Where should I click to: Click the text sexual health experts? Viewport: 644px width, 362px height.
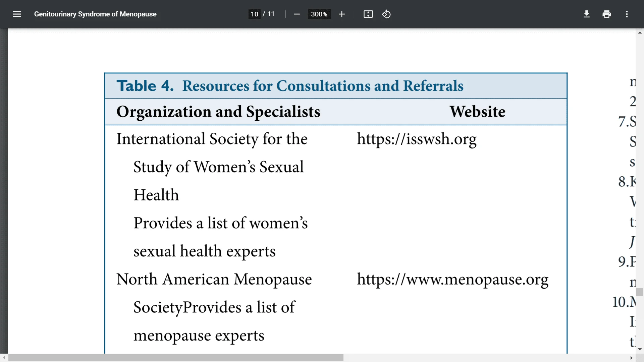pos(204,251)
